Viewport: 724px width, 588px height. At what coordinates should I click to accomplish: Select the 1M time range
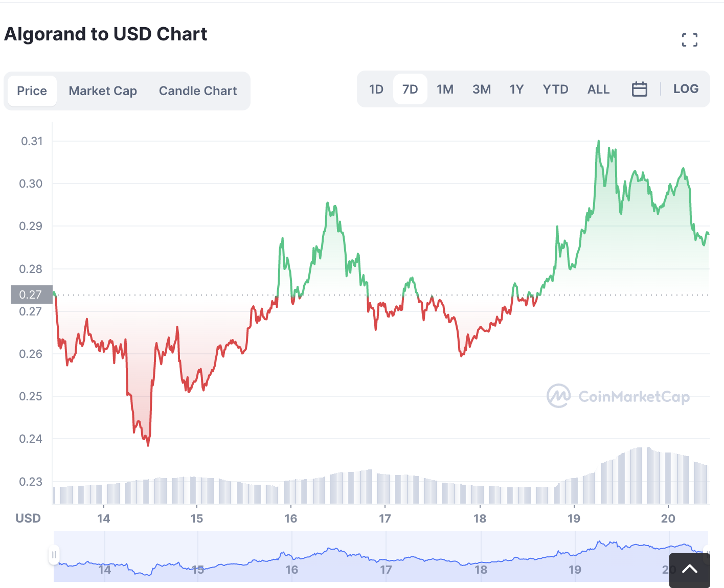(x=445, y=89)
